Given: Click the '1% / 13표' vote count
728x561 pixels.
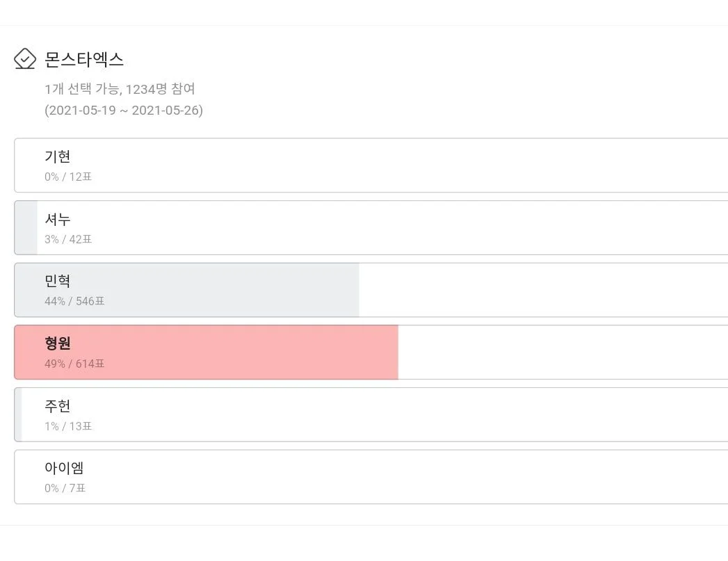Looking at the screenshot, I should [68, 426].
